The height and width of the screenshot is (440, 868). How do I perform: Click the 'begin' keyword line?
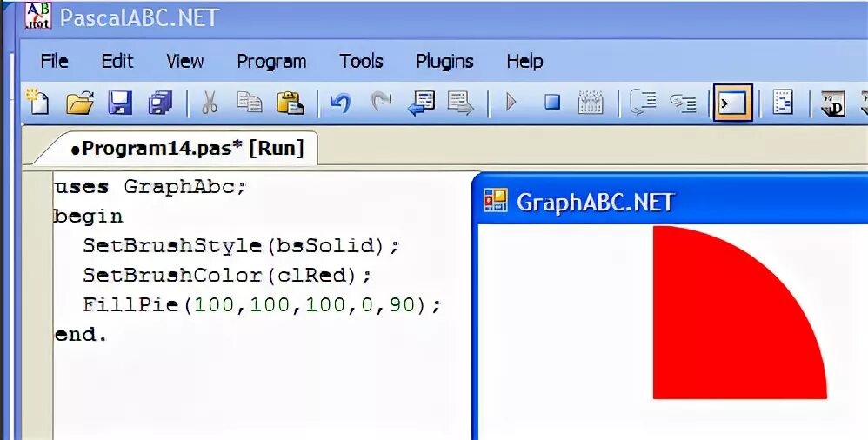click(88, 217)
